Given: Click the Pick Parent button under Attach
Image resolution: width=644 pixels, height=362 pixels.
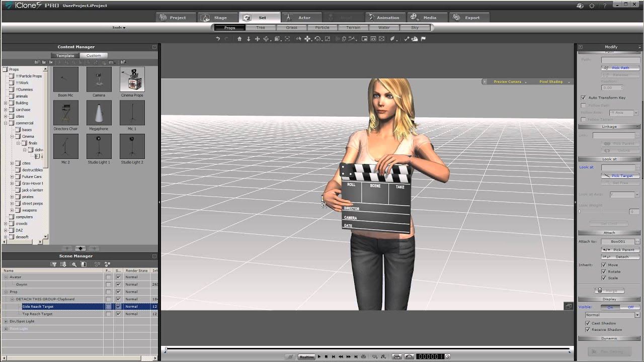Looking at the screenshot, I should [620, 250].
